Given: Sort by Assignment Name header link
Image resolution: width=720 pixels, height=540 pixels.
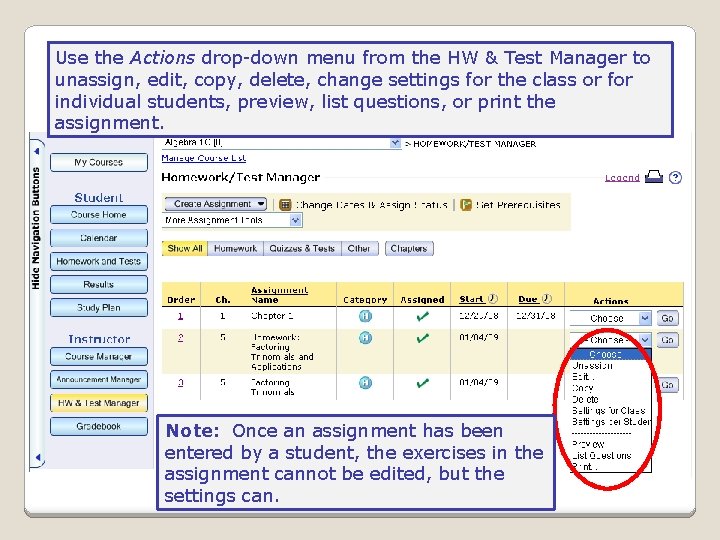Looking at the screenshot, I should [279, 295].
